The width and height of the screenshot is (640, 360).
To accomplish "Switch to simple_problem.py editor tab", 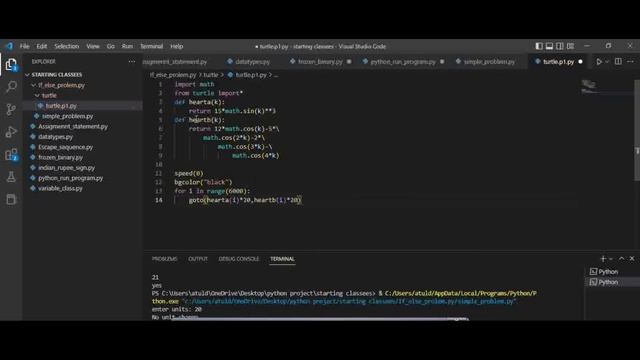I will pyautogui.click(x=489, y=62).
